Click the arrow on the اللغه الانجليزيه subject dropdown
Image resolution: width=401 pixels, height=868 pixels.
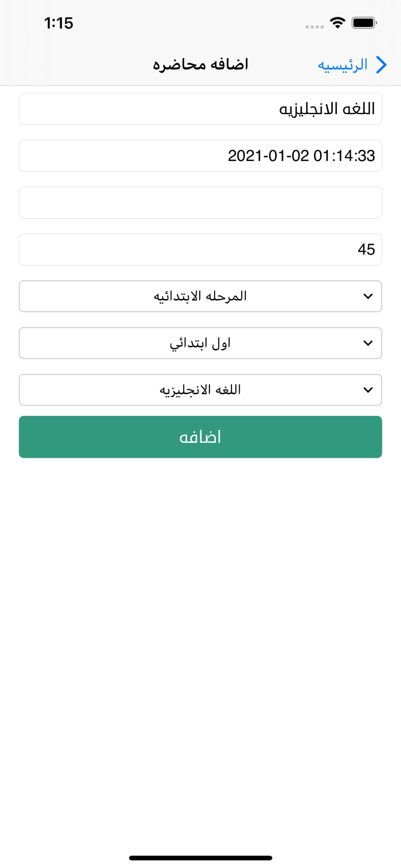[368, 390]
